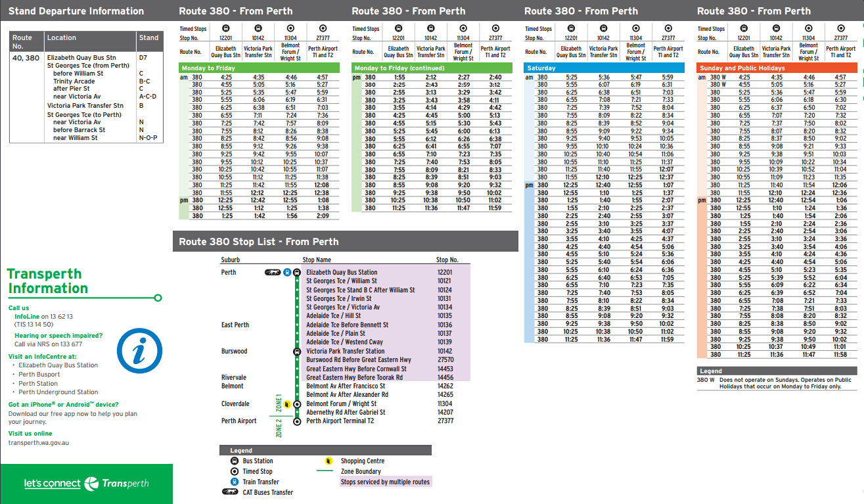The image size is (864, 504).
Task: Click 'St Georges Tce / Irwin St' stop name
Action: [338, 299]
